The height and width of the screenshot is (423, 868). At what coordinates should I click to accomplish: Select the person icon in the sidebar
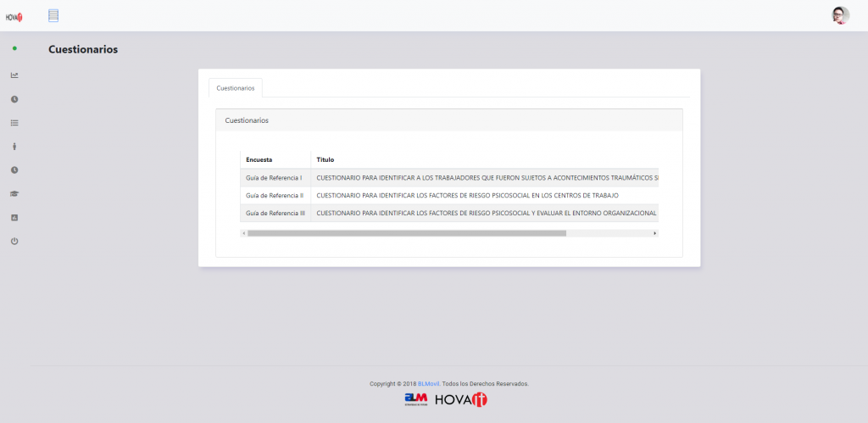pos(14,147)
